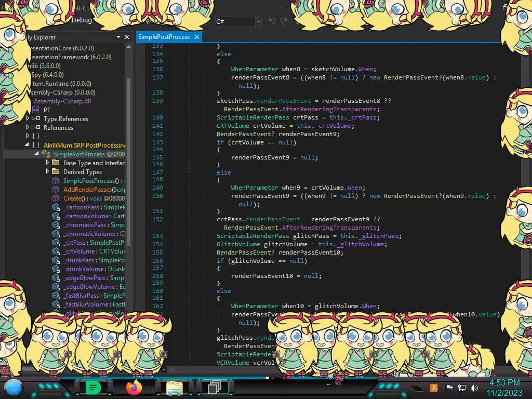This screenshot has width=532, height=399.
Task: Open the Start orb button
Action: click(x=14, y=388)
